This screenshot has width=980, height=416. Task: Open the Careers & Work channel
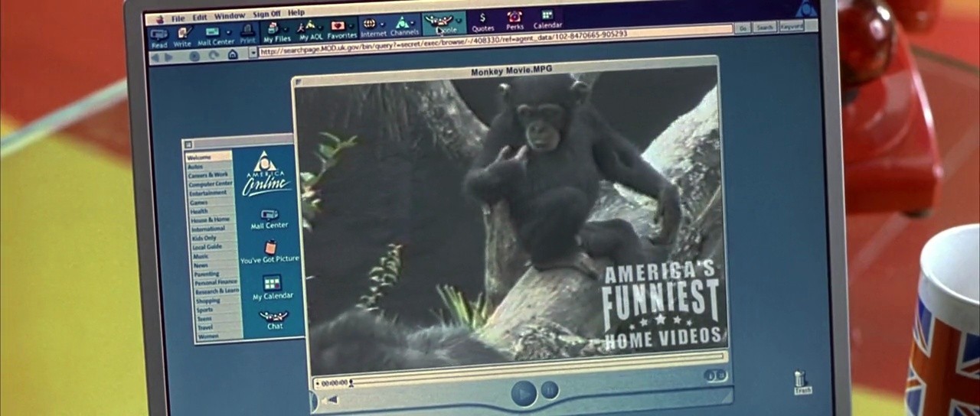coord(208,175)
